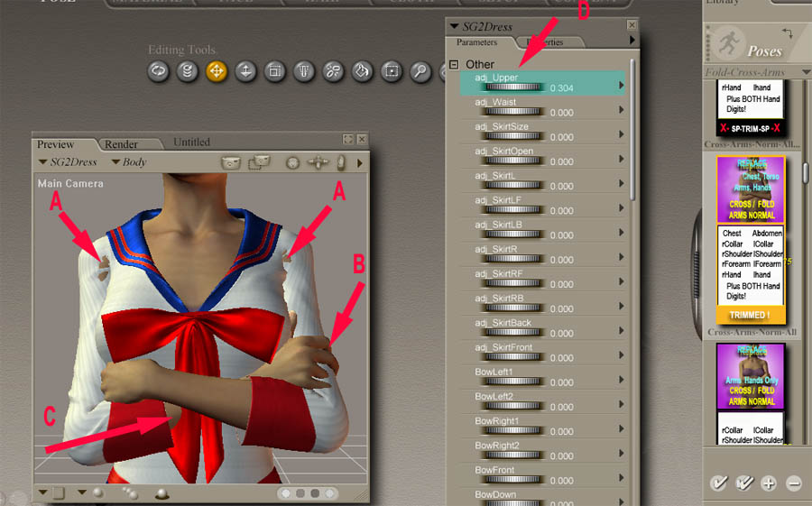Open SG2Dress figure dropdown in Preview window
The height and width of the screenshot is (506, 812).
(68, 162)
